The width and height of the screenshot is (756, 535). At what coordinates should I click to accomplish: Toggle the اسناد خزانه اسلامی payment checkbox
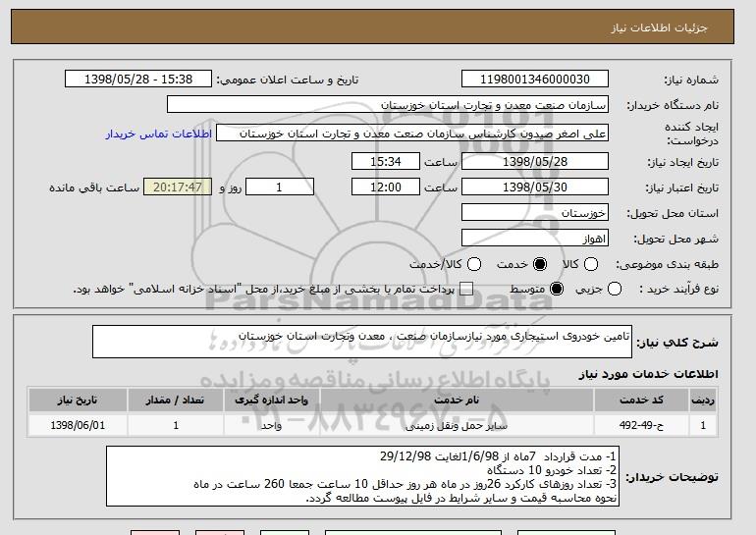(x=466, y=289)
